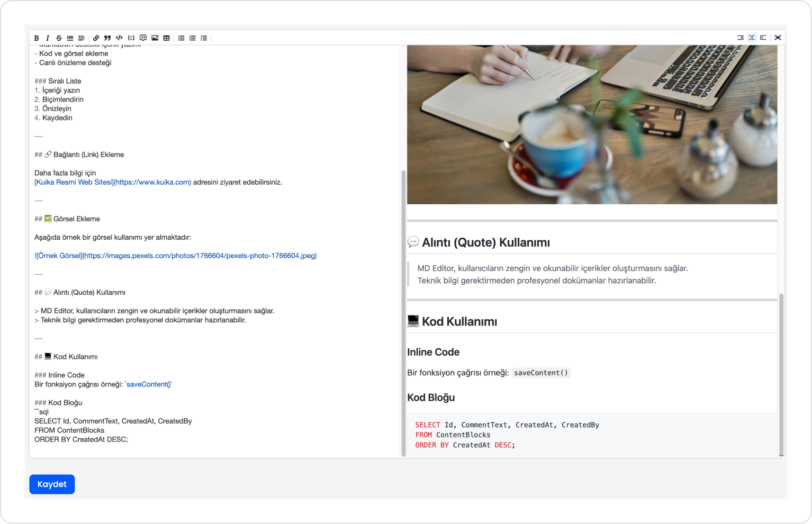Switch to preview-only mode
Image resolution: width=812 pixels, height=524 pixels.
click(x=763, y=38)
